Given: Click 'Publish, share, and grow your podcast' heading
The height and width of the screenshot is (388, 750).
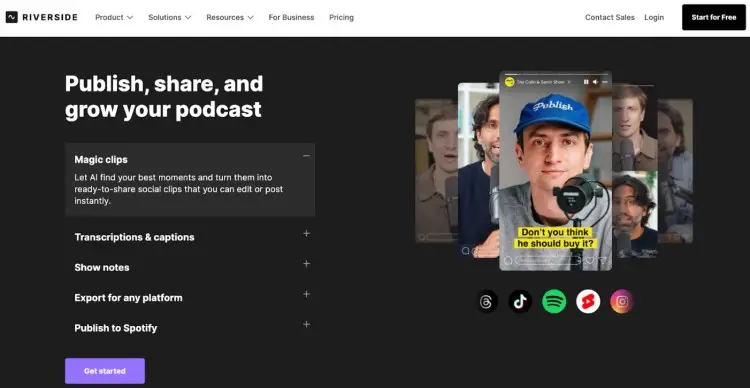Looking at the screenshot, I should click(x=164, y=97).
